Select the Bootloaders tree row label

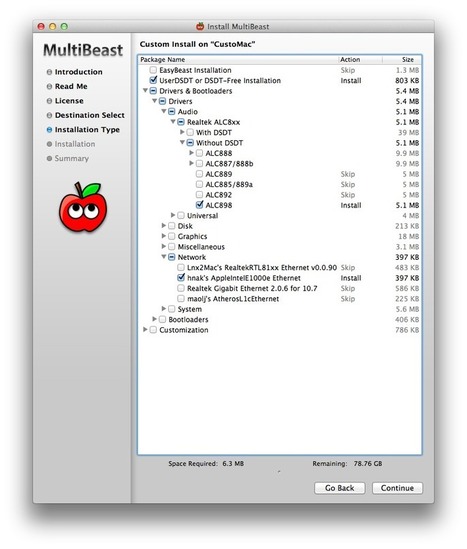coord(188,320)
